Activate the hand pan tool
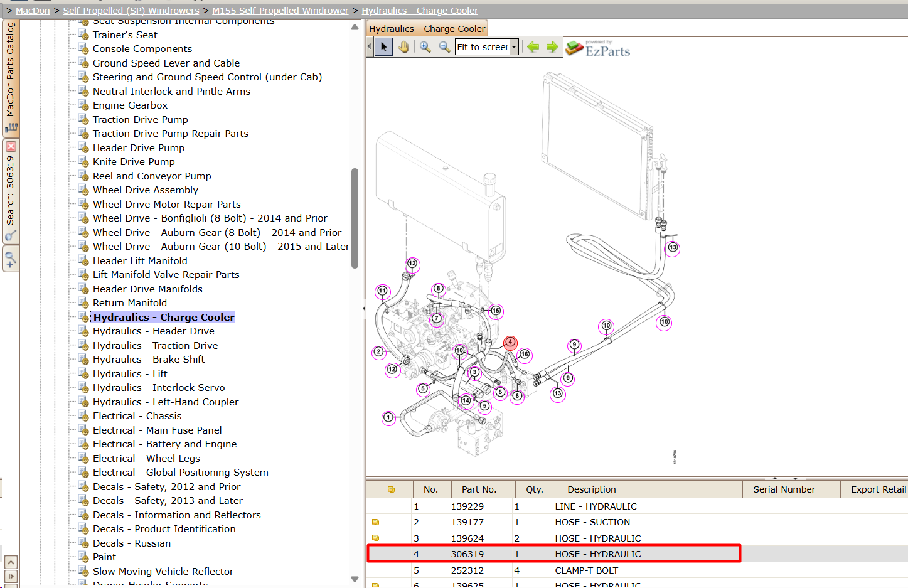908x588 pixels. coord(403,47)
